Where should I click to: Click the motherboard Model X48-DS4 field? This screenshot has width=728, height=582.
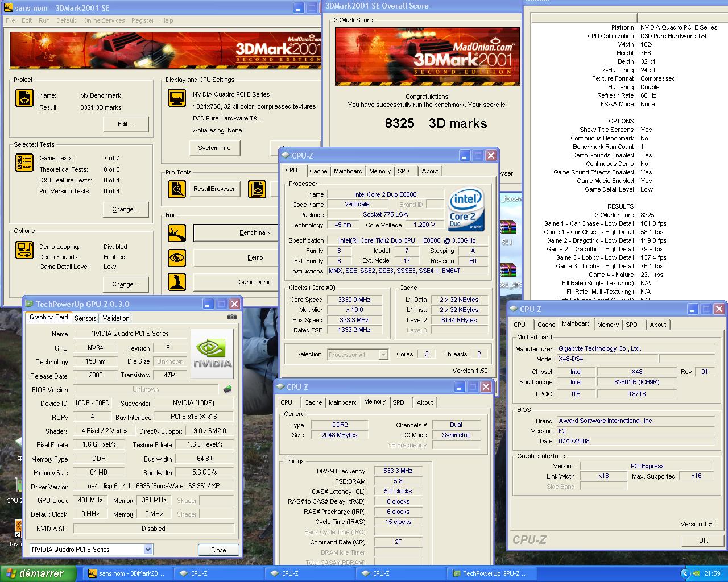[607, 359]
